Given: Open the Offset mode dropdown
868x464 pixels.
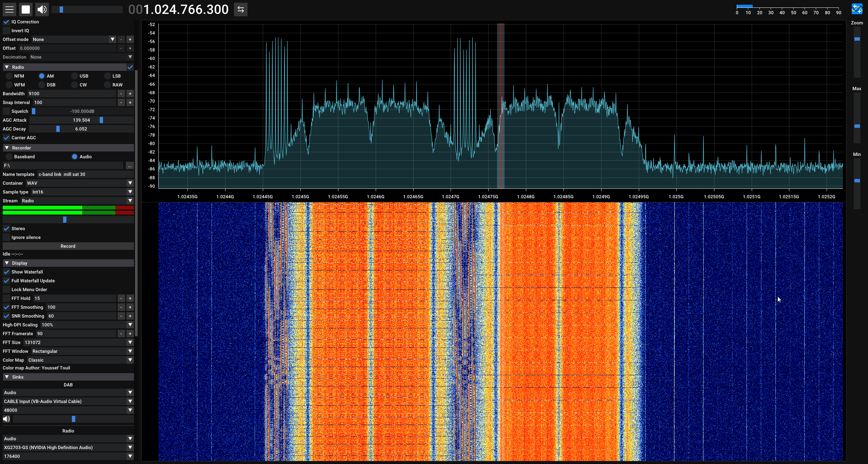Looking at the screenshot, I should tap(74, 39).
